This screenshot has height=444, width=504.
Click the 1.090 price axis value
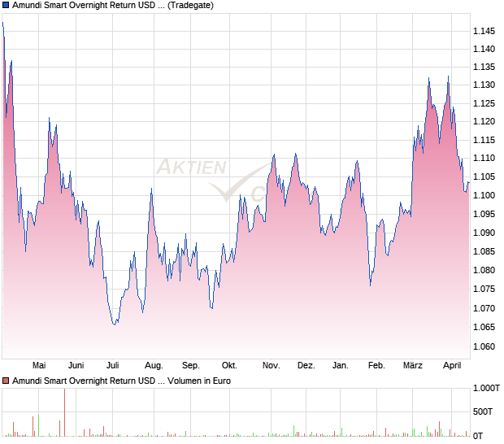pyautogui.click(x=484, y=233)
